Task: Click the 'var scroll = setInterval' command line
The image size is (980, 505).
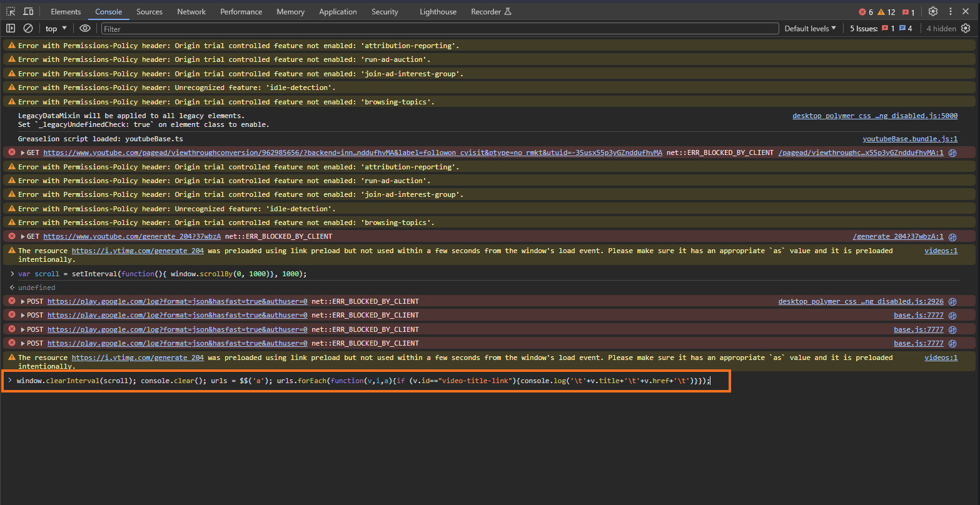Action: coord(163,274)
